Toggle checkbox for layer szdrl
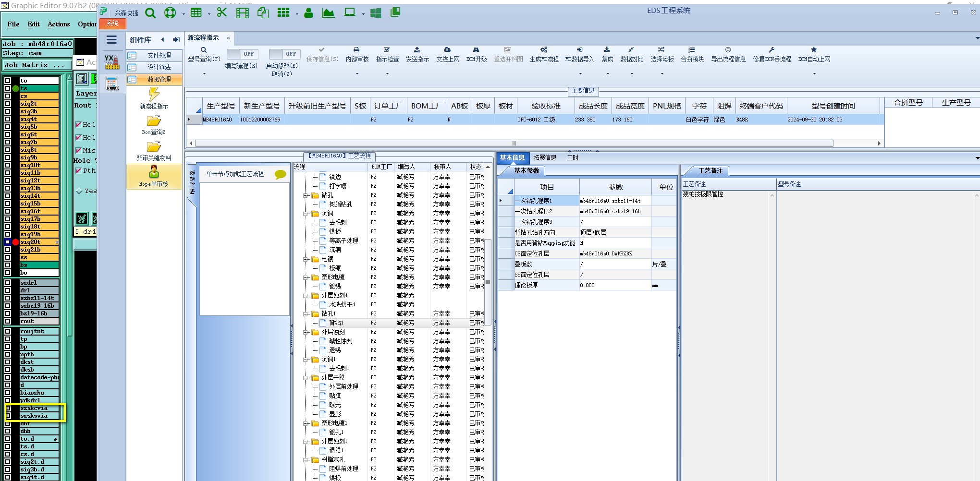Image resolution: width=980 pixels, height=481 pixels. [8, 283]
